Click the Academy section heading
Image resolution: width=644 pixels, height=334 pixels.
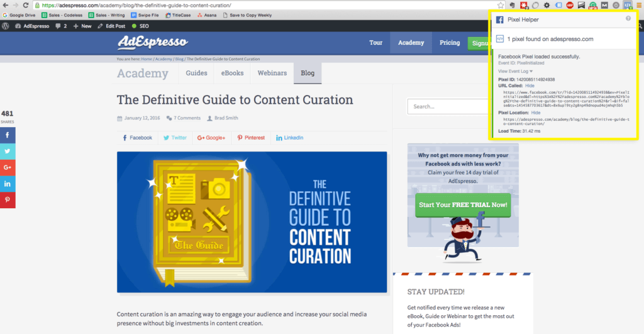click(x=143, y=73)
